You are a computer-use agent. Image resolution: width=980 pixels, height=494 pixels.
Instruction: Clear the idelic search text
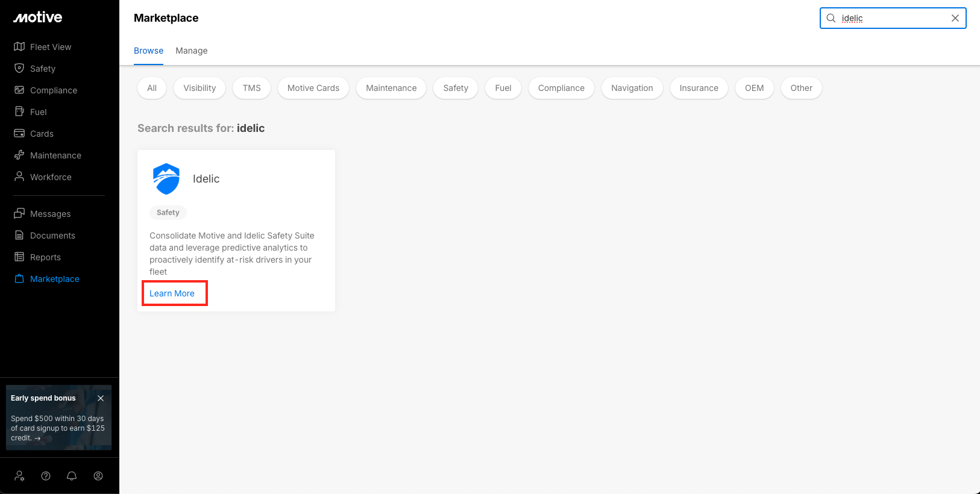(x=955, y=18)
